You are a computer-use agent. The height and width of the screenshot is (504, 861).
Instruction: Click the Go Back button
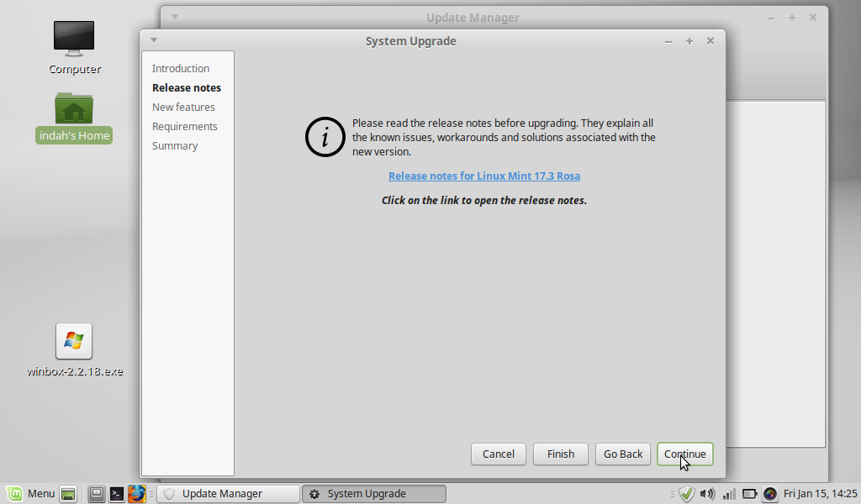tap(623, 454)
